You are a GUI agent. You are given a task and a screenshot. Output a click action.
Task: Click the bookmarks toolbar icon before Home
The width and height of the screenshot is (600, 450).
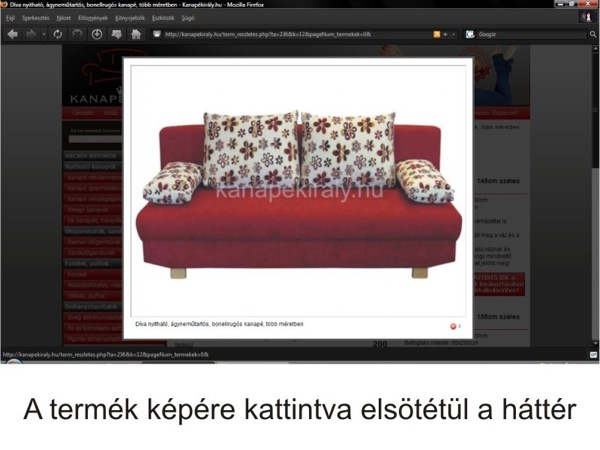(116, 34)
